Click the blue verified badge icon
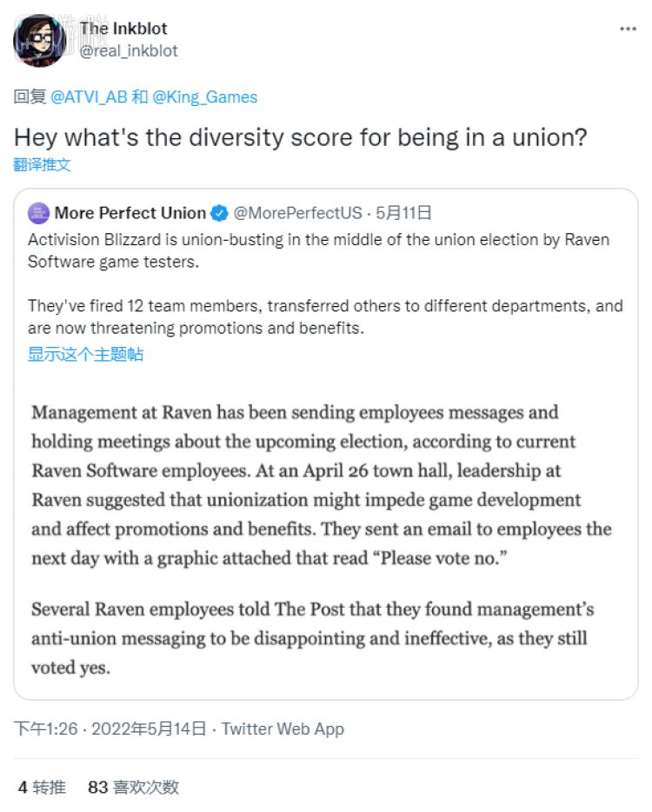The image size is (652, 812). pyautogui.click(x=220, y=213)
